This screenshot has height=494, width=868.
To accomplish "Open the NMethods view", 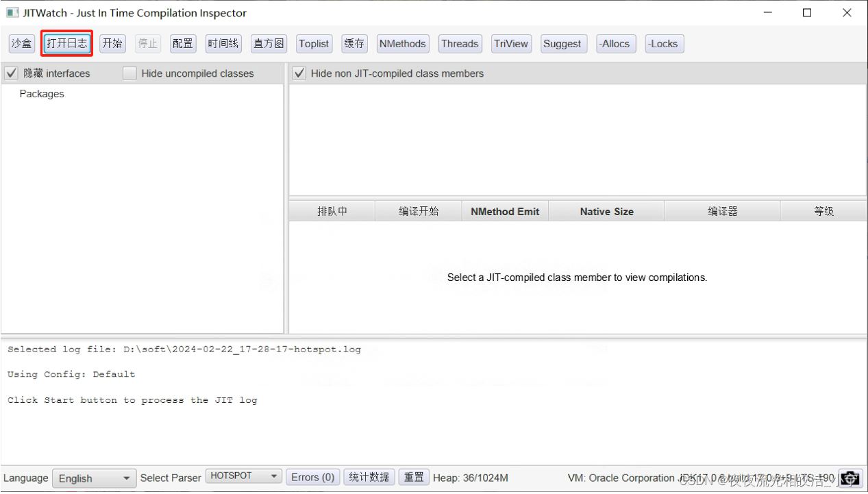I will [403, 44].
